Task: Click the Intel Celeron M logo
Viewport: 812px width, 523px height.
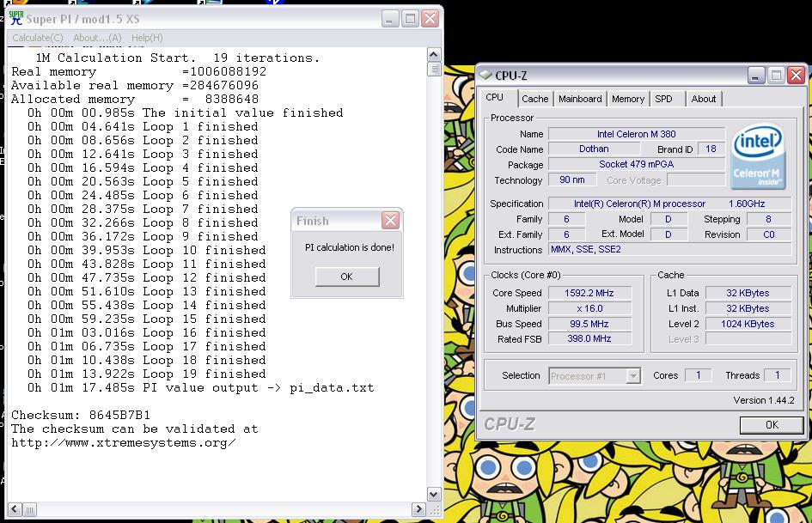Action: (759, 156)
